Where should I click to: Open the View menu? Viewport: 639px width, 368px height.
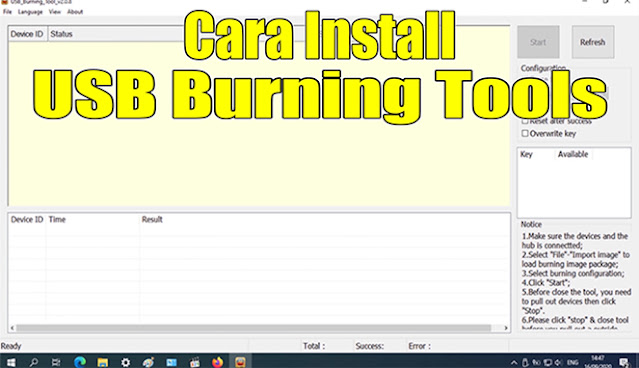(55, 12)
